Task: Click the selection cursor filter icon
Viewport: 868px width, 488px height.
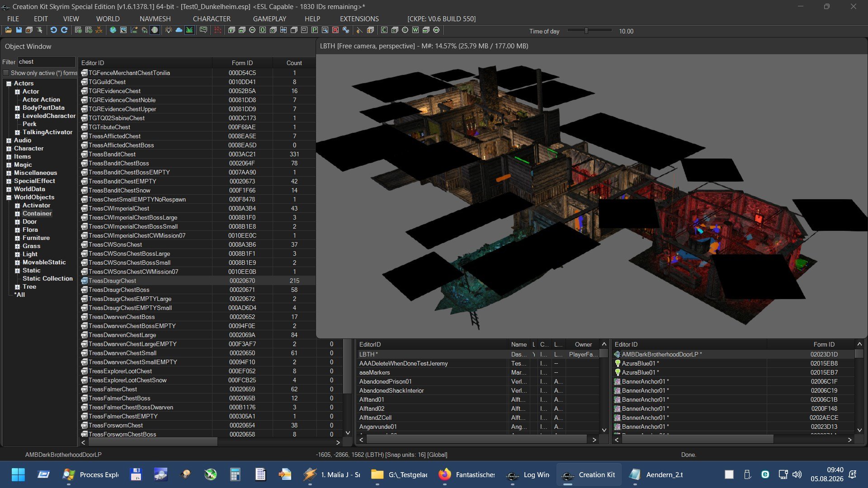Action: pyautogui.click(x=40, y=30)
